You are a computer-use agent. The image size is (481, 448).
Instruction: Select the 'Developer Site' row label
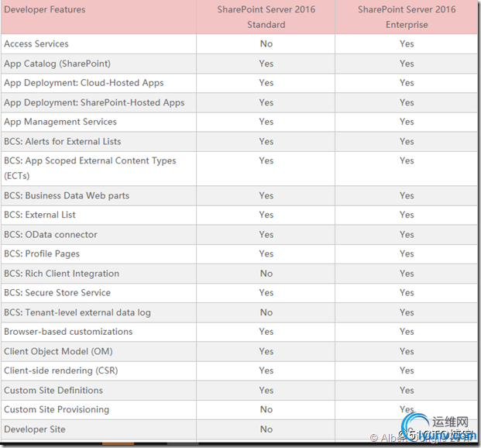coord(35,429)
